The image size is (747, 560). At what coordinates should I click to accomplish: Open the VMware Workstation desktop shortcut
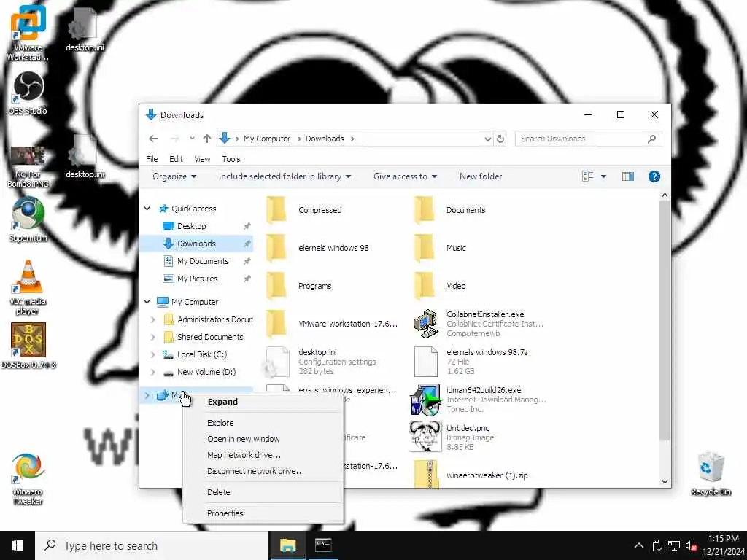pos(28,32)
